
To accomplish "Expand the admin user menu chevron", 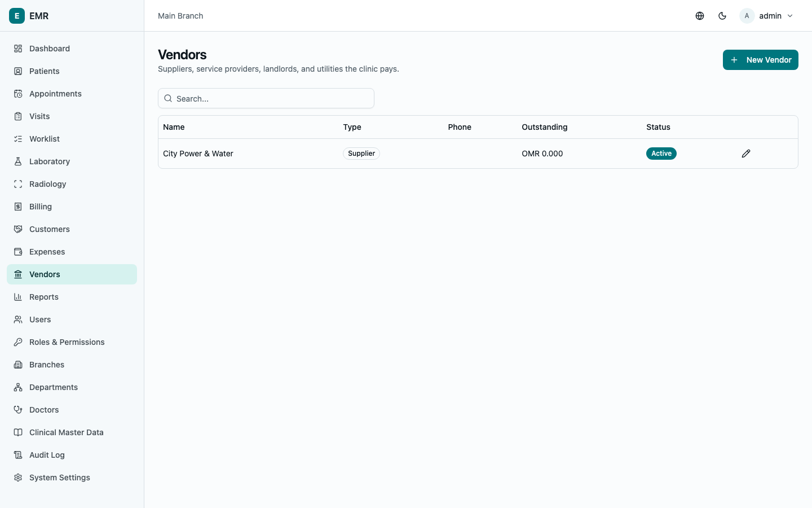I will [790, 16].
